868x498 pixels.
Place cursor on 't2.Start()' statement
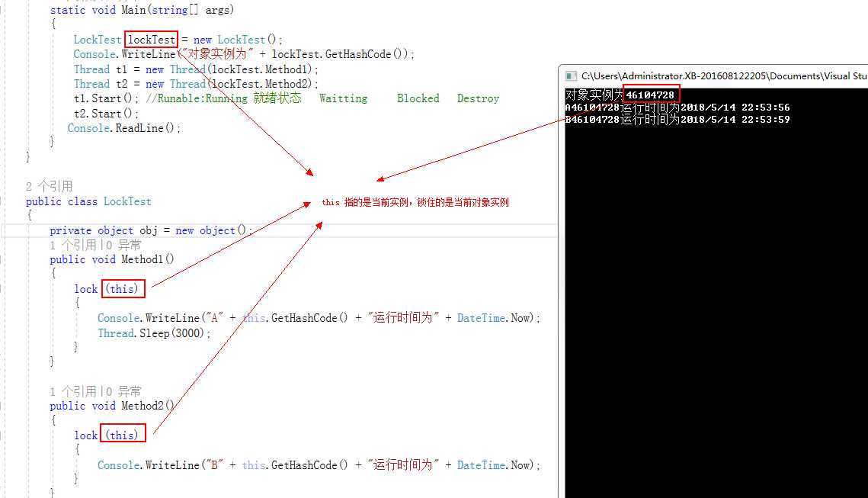(x=106, y=114)
